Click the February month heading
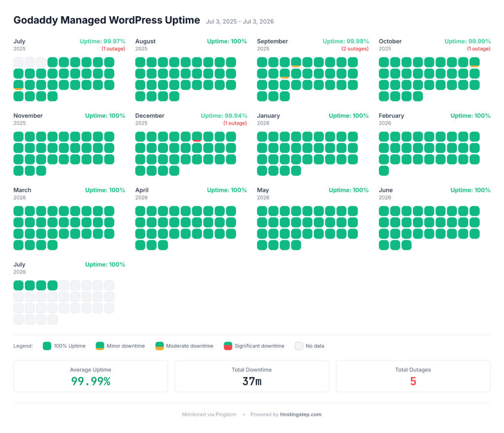Screen dimensions: 504x433 (x=391, y=115)
